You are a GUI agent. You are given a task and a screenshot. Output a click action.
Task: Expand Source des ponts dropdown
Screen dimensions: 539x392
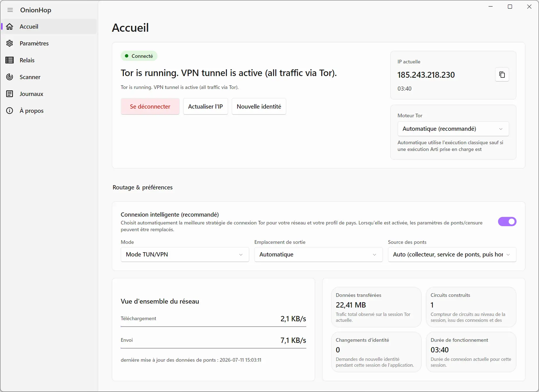click(x=452, y=255)
